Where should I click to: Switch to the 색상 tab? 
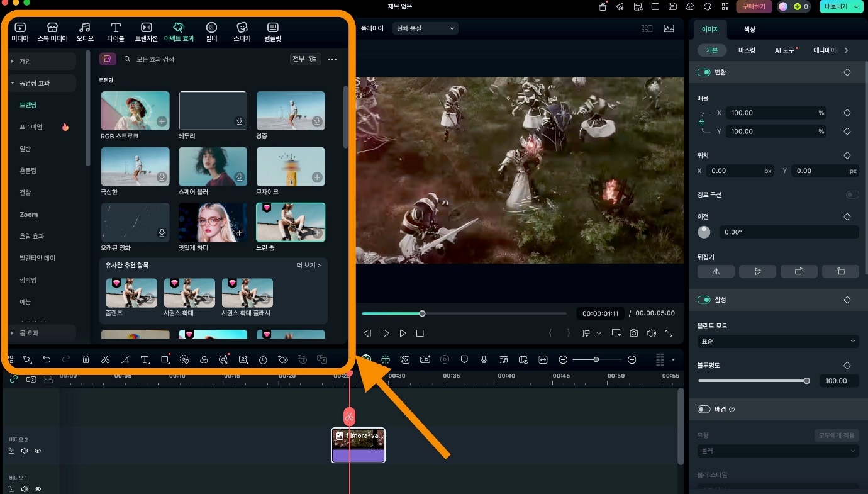tap(750, 30)
